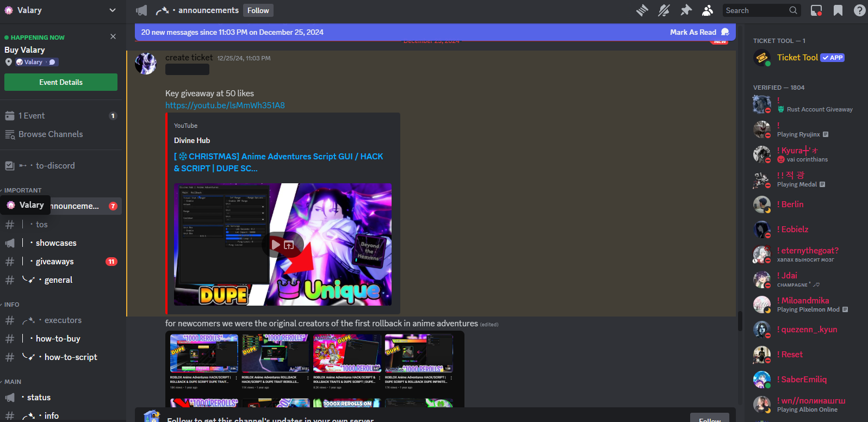Open pinned messages pin icon
The height and width of the screenshot is (422, 868).
686,10
